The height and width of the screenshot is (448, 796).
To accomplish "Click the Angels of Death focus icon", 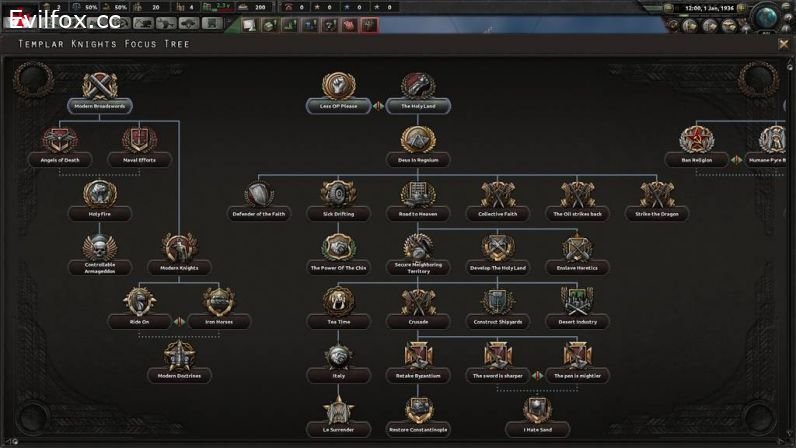I will pos(60,140).
